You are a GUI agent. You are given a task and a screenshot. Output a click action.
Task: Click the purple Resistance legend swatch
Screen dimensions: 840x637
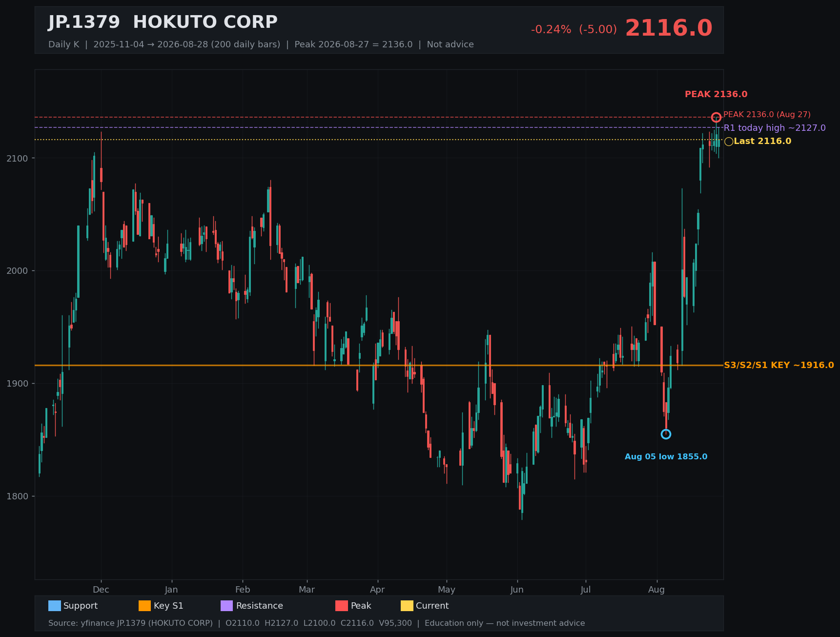227,606
